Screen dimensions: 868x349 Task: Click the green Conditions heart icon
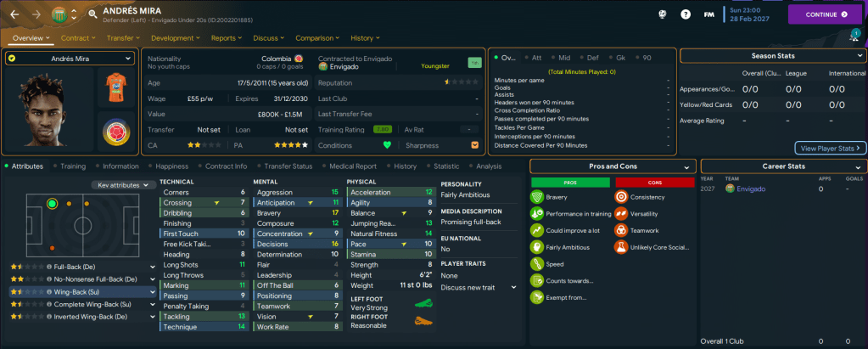point(387,144)
